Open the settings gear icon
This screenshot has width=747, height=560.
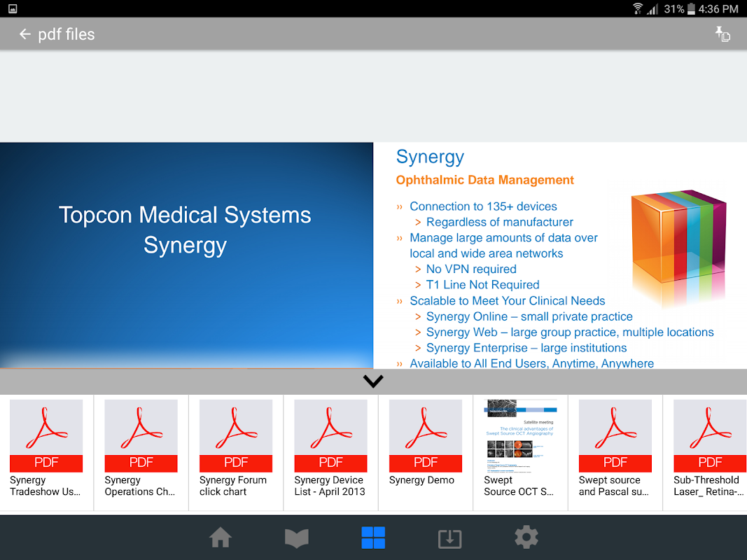pyautogui.click(x=526, y=538)
